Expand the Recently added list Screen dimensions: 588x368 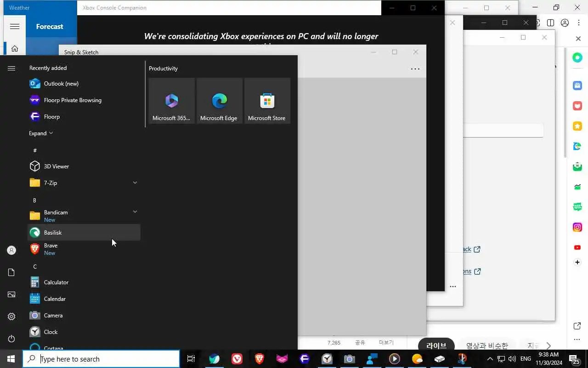41,133
